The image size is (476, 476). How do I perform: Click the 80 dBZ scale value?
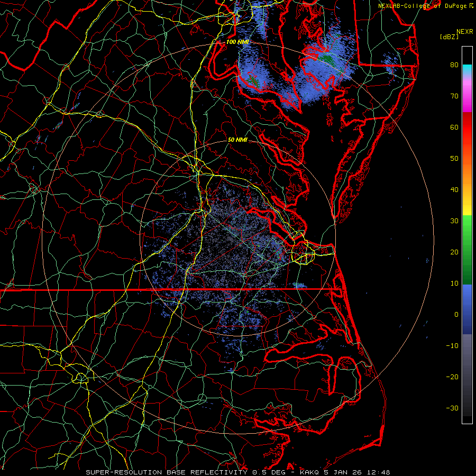(454, 65)
